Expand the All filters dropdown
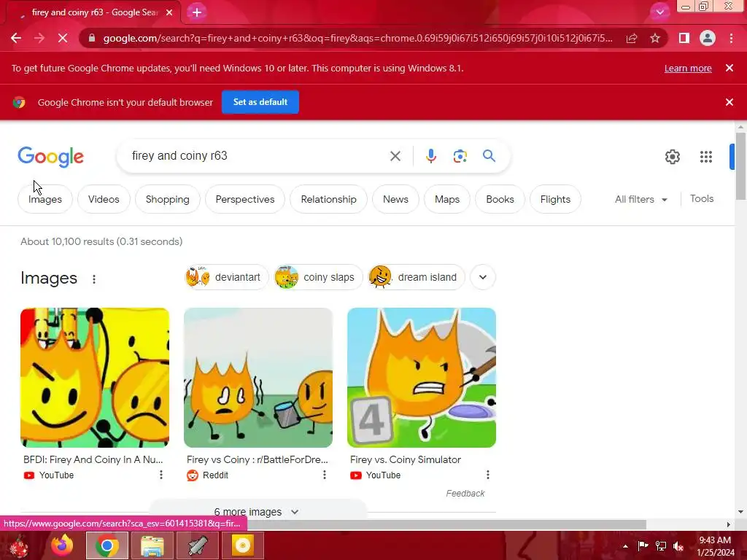Viewport: 747px width, 560px height. point(640,200)
